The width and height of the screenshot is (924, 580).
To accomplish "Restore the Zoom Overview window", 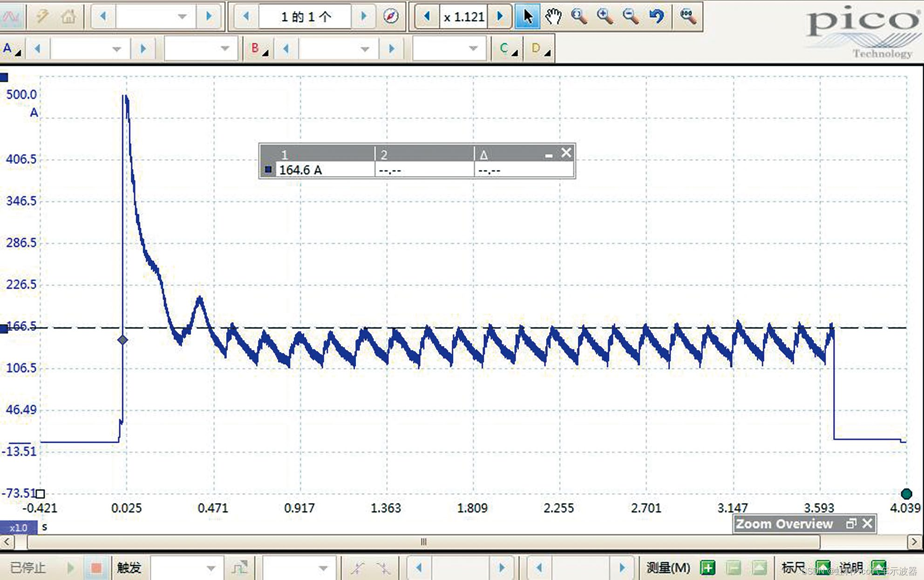I will tap(851, 524).
